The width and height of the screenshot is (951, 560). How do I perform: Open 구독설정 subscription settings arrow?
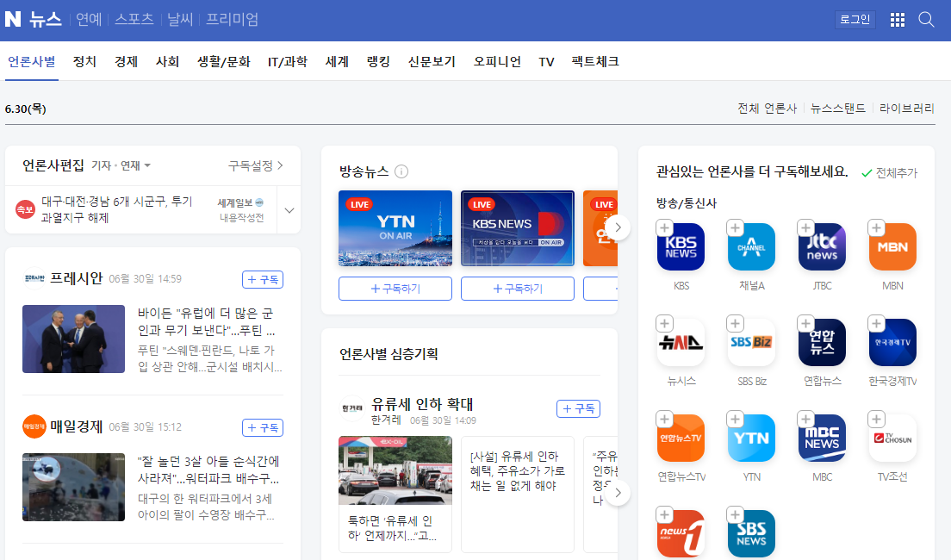tap(255, 165)
